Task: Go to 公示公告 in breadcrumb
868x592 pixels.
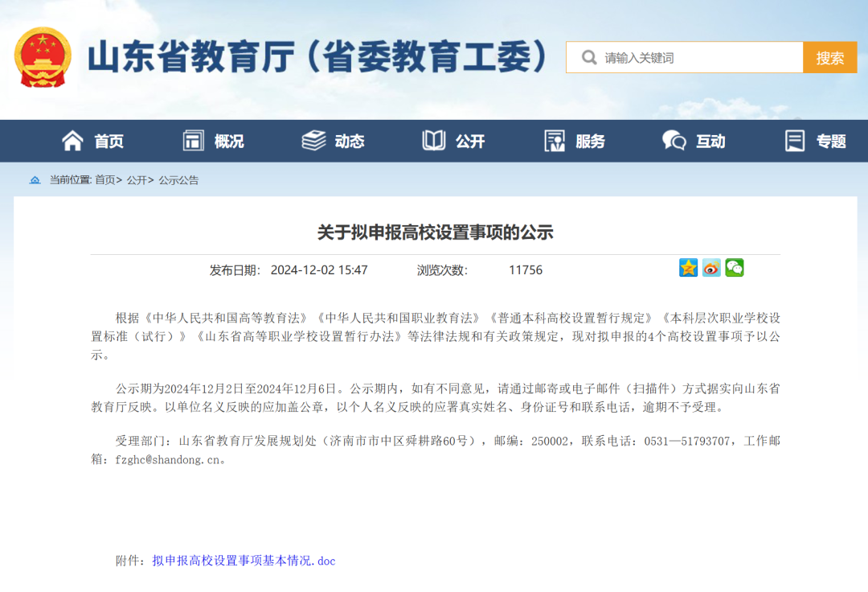Action: (x=178, y=180)
